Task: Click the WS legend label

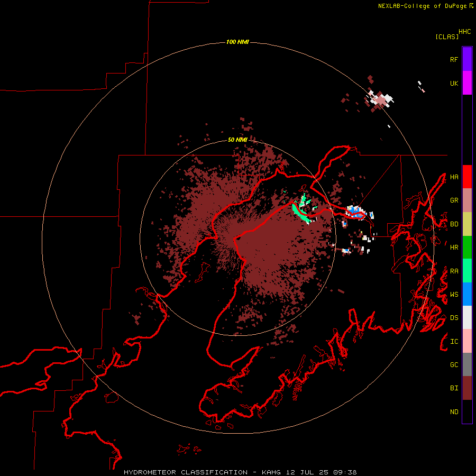Action: click(x=454, y=295)
